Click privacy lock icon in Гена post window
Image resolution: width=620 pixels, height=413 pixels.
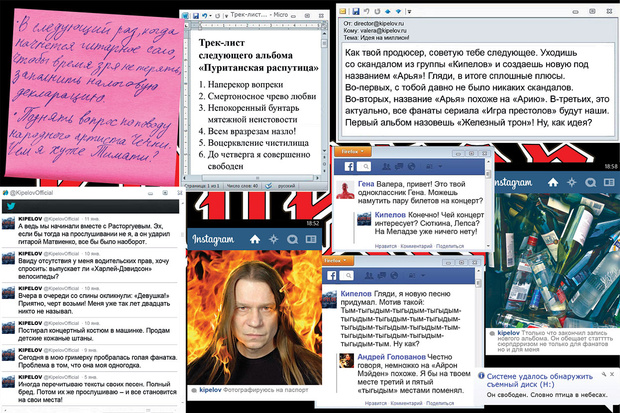(429, 167)
